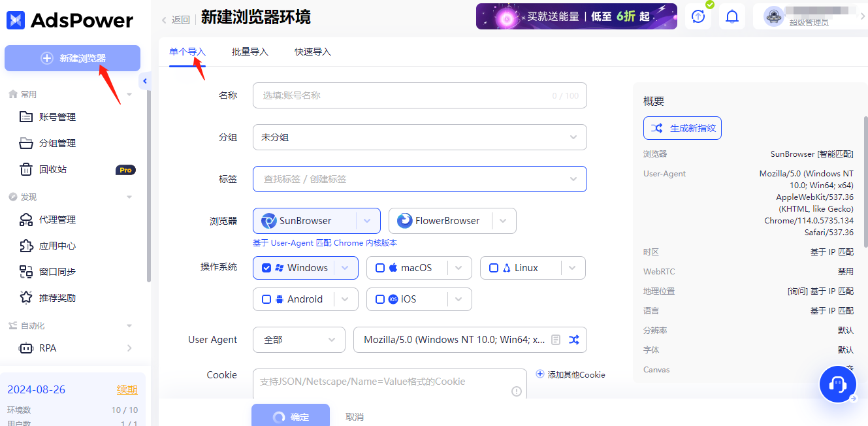The width and height of the screenshot is (868, 426).
Task: Click the 回收站 trash icon
Action: (x=26, y=169)
